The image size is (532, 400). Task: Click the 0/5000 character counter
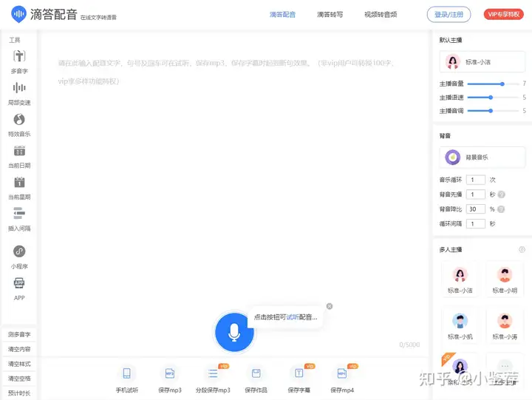pyautogui.click(x=409, y=345)
